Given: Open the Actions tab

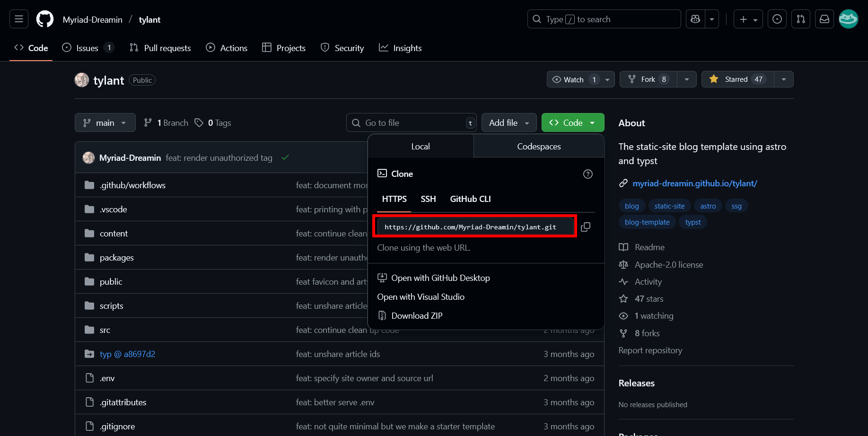Looking at the screenshot, I should [227, 48].
